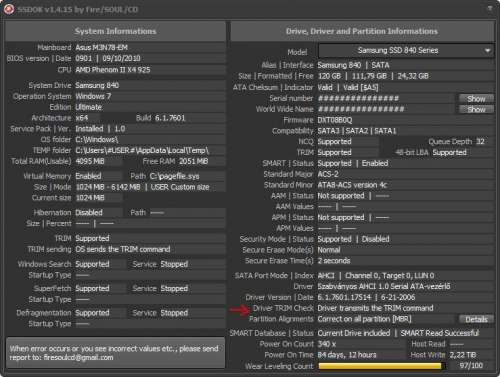Screen dimensions: 500x377
Task: Click the Valid [5A5] checksum indicator
Action: tap(361, 88)
